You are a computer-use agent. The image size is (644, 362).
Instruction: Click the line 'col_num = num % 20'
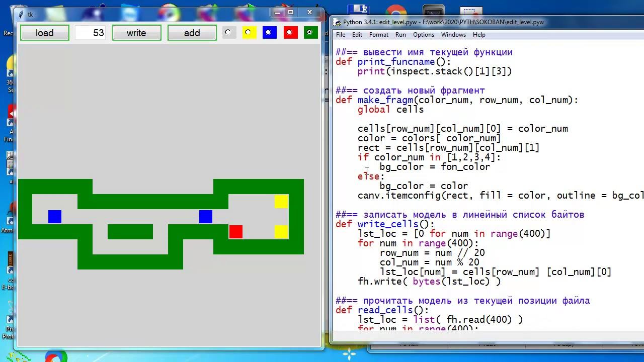click(x=430, y=262)
